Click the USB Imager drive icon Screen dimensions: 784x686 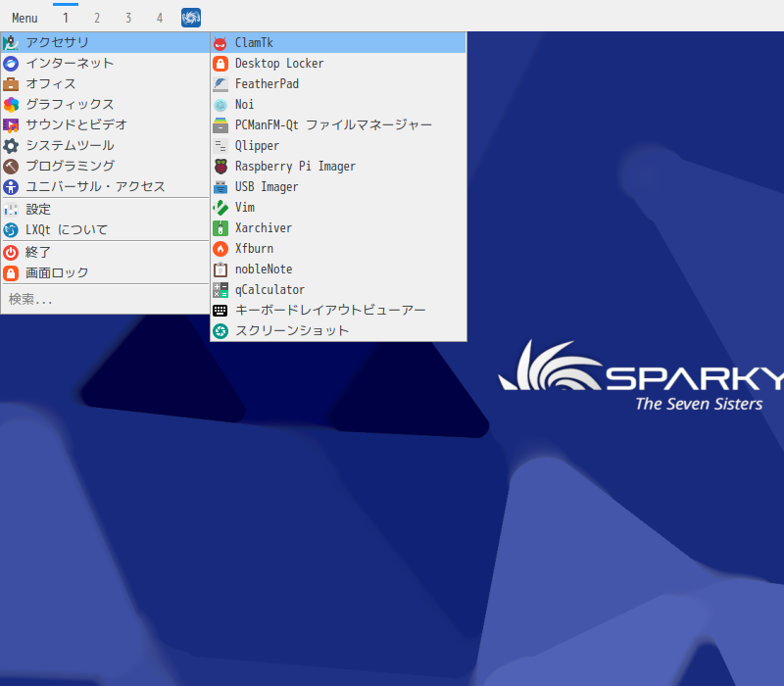(220, 187)
